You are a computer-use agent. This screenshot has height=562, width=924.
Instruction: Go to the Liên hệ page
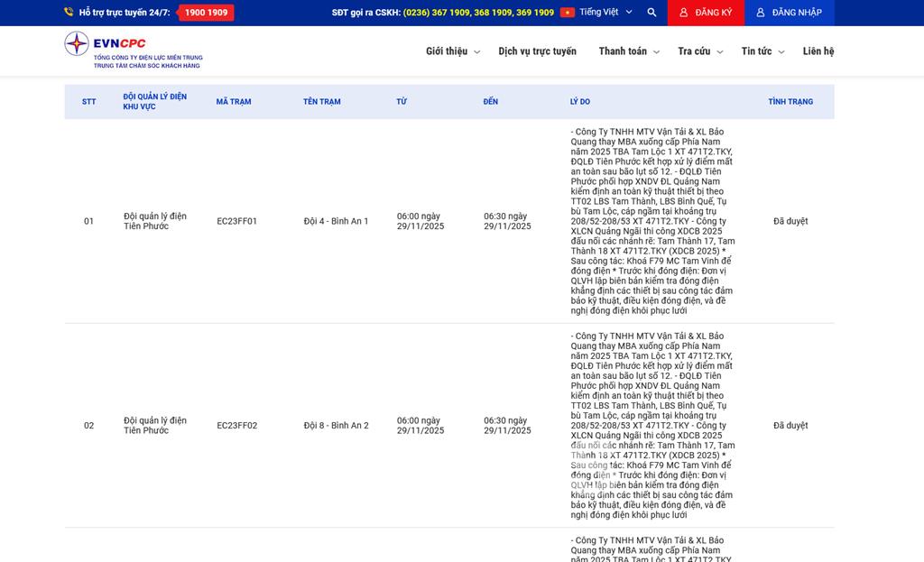pos(818,51)
